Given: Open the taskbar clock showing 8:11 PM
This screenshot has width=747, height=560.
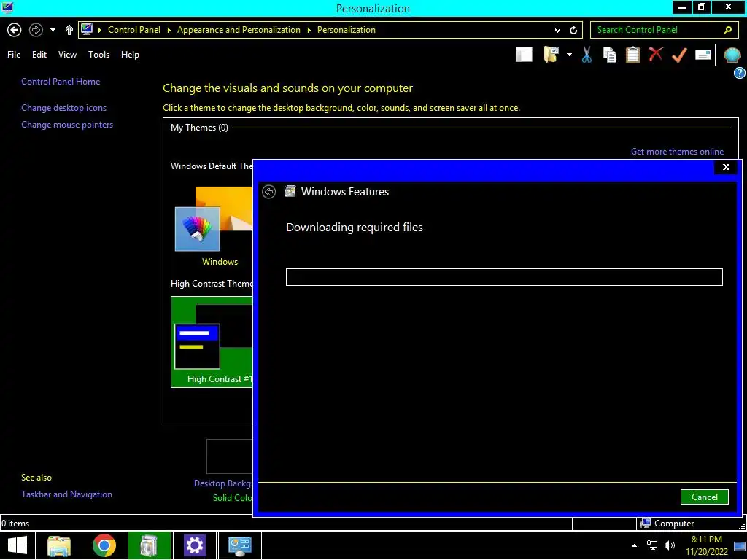Looking at the screenshot, I should coord(706,545).
